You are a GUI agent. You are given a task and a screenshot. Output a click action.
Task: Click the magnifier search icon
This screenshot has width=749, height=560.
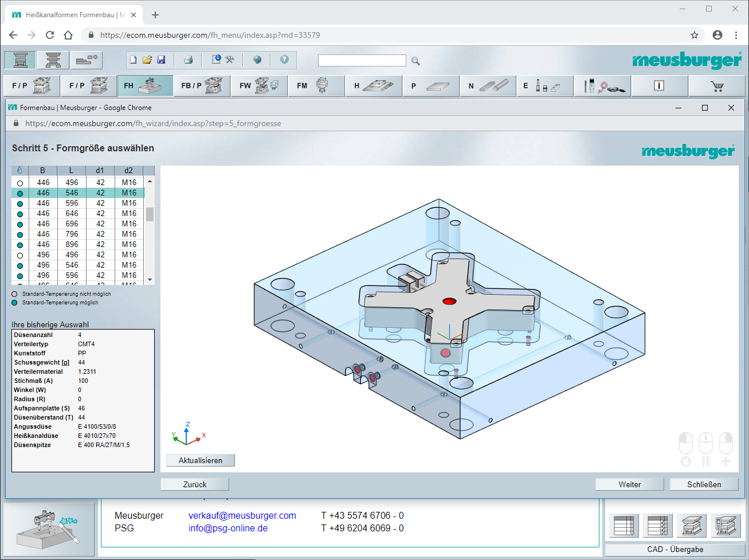click(415, 61)
